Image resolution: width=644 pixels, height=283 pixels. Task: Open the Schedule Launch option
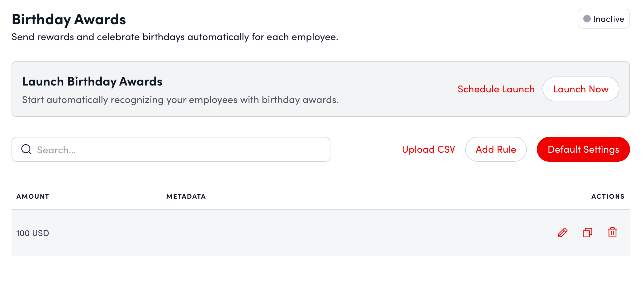496,89
